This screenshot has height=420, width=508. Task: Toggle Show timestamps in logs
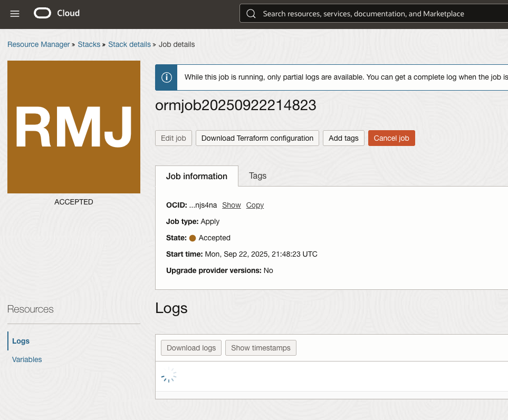click(261, 348)
